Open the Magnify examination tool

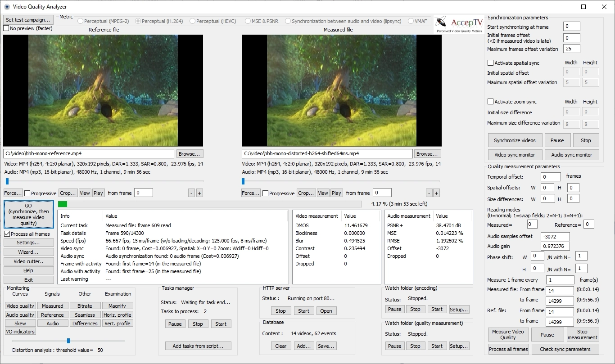[118, 306]
